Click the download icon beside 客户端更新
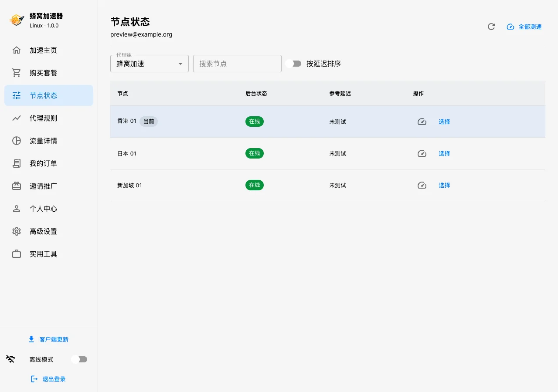The image size is (558, 392). (31, 339)
